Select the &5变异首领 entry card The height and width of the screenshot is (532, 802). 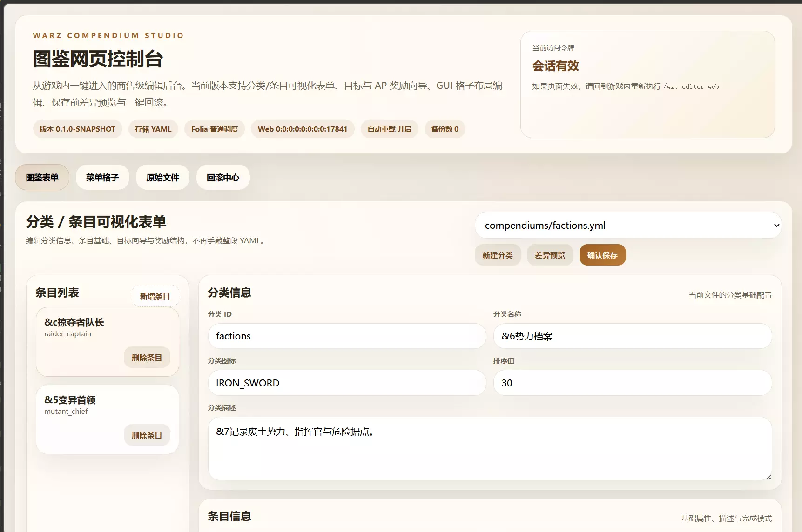(108, 419)
